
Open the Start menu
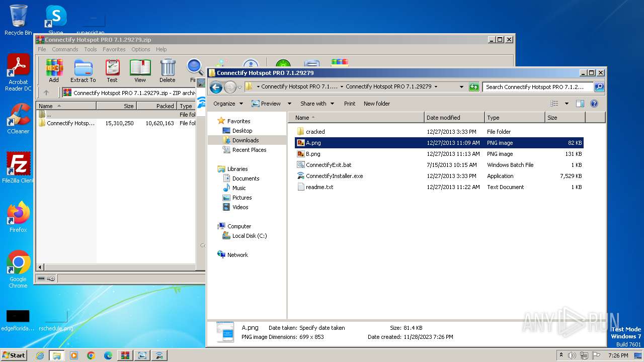[x=14, y=355]
